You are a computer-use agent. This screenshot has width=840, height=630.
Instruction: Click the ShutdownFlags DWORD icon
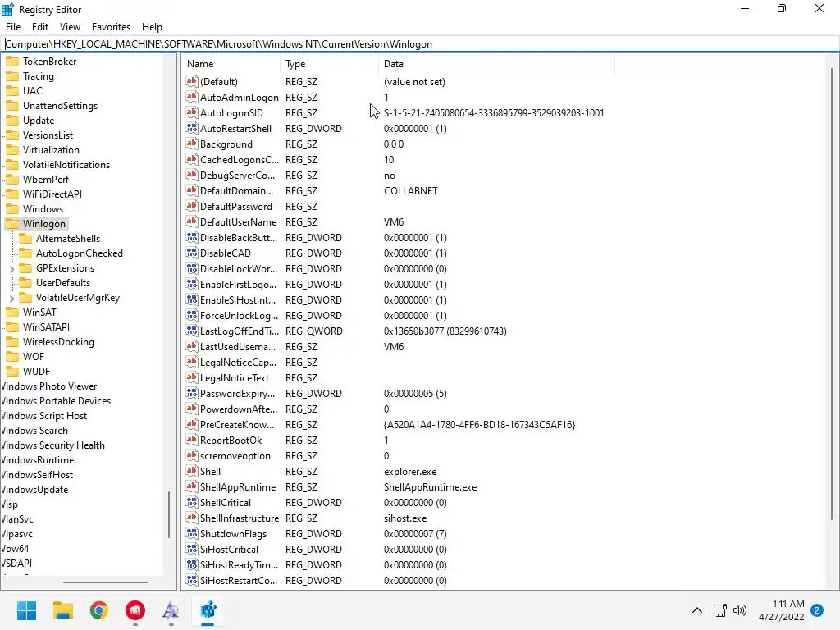click(192, 533)
